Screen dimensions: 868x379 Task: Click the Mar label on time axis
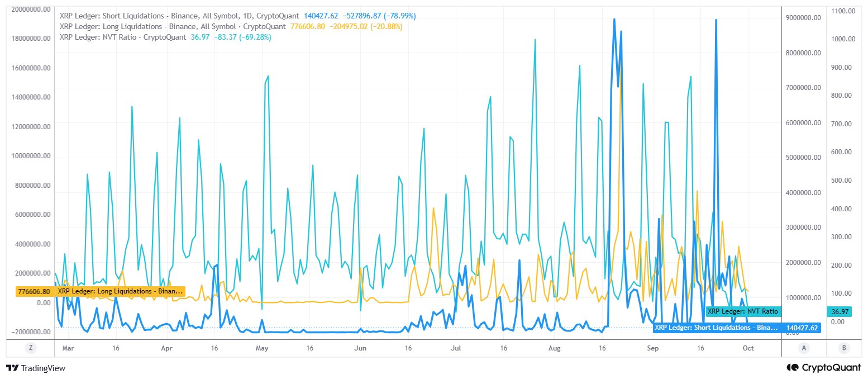(x=68, y=348)
